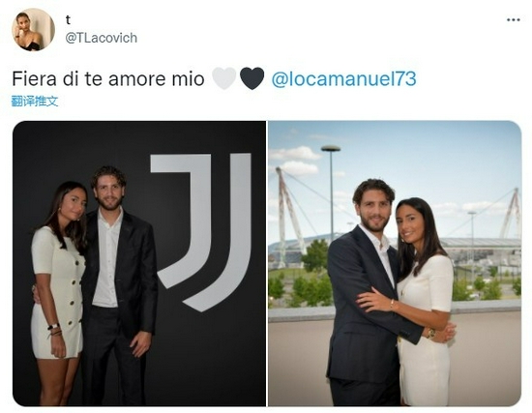Screen dimensions: 532x413
Task: Click the stadium roof in the right photo
Action: pyautogui.click(x=480, y=243)
